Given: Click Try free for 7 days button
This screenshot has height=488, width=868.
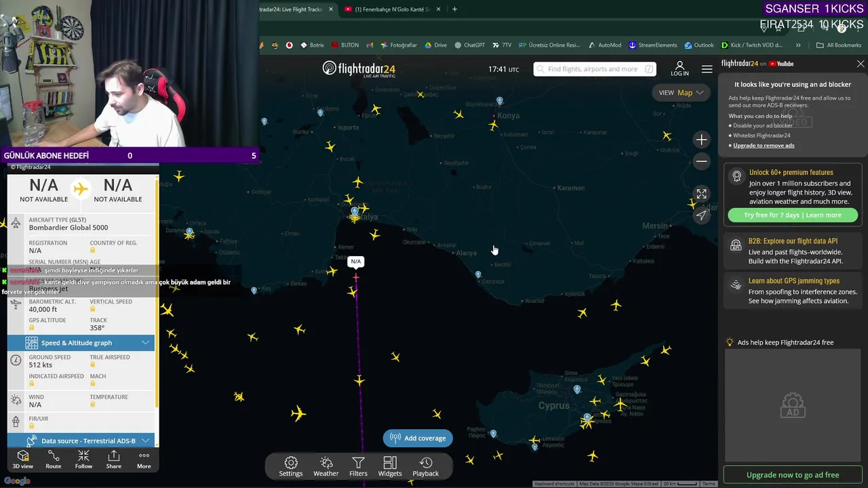Looking at the screenshot, I should (793, 215).
